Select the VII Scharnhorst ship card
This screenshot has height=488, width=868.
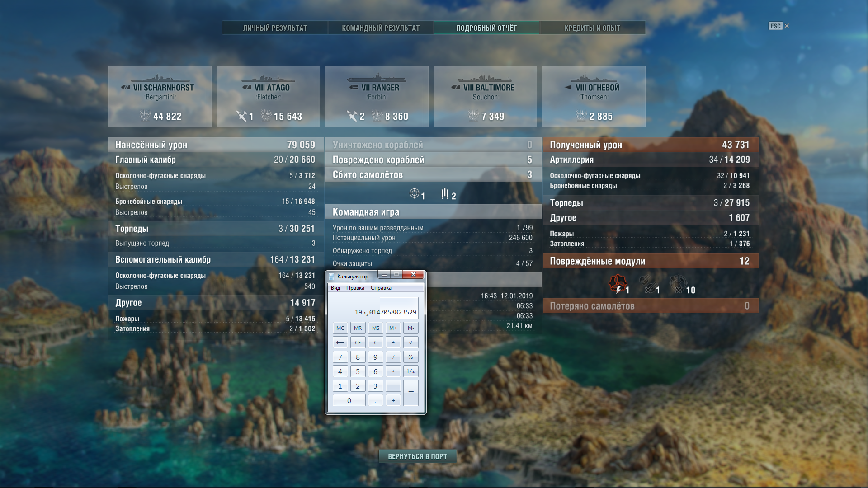(x=160, y=96)
